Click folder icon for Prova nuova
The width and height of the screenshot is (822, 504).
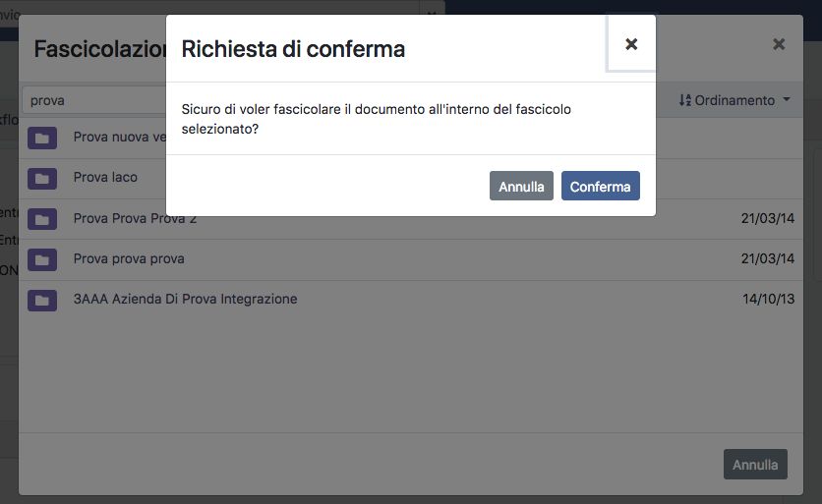point(41,139)
